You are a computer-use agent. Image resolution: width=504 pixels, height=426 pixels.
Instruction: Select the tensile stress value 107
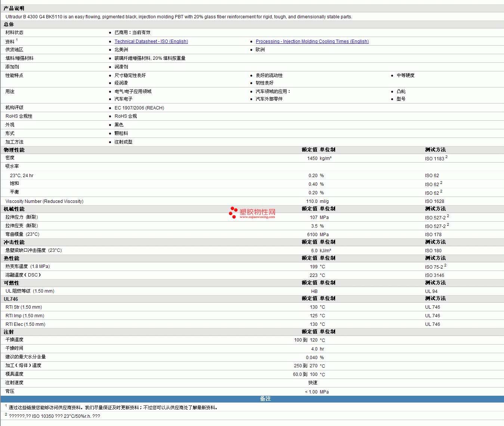click(x=314, y=217)
